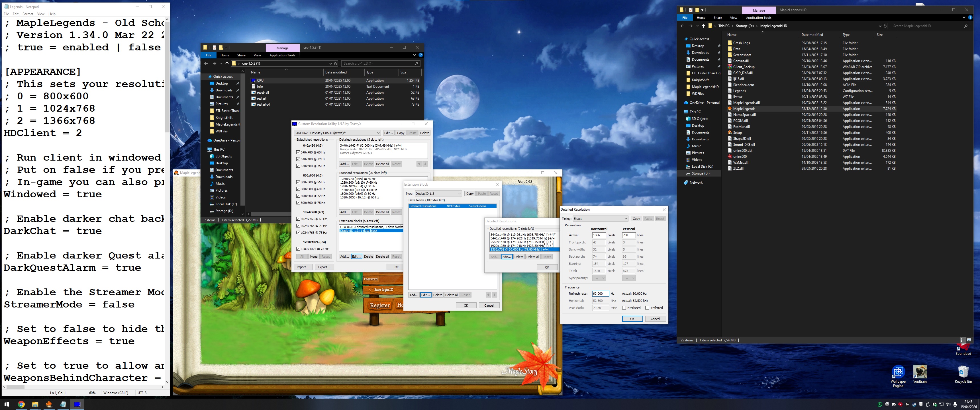This screenshot has width=980, height=410.
Task: Cancel the Detailed Resolution dialog
Action: point(655,319)
